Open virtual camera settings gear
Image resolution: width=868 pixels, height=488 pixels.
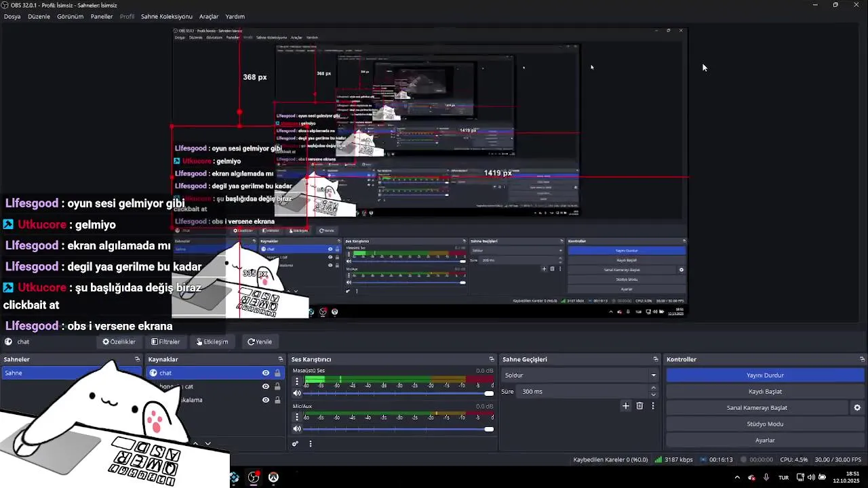pyautogui.click(x=857, y=407)
